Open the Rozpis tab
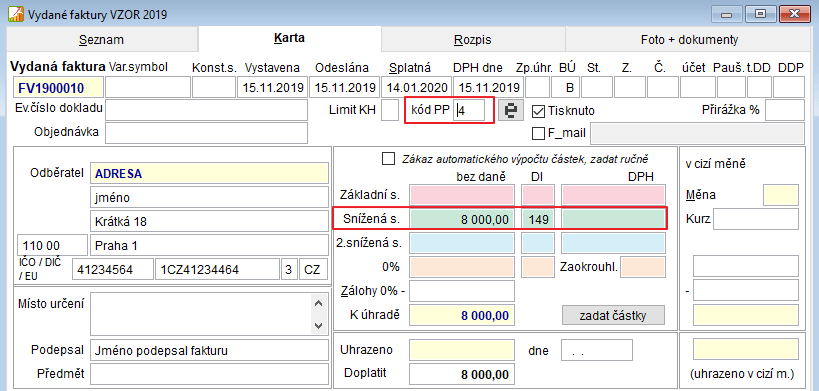This screenshot has width=819, height=391. tap(473, 40)
